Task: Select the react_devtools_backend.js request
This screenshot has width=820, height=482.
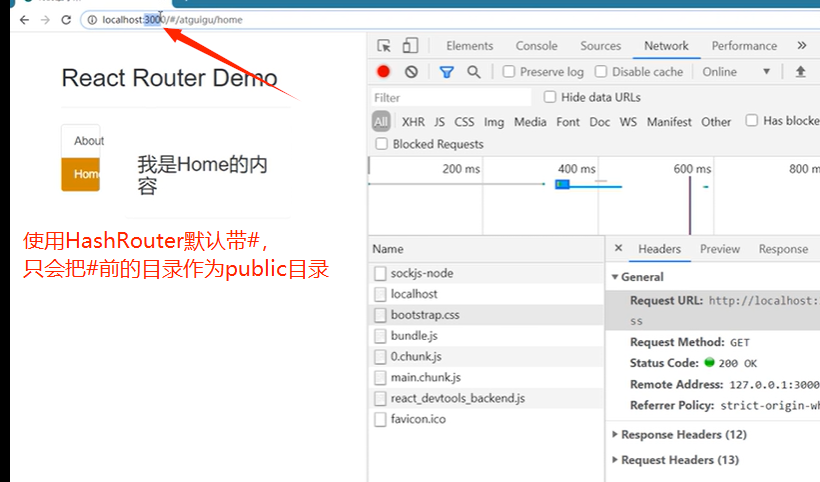Action: (486, 398)
